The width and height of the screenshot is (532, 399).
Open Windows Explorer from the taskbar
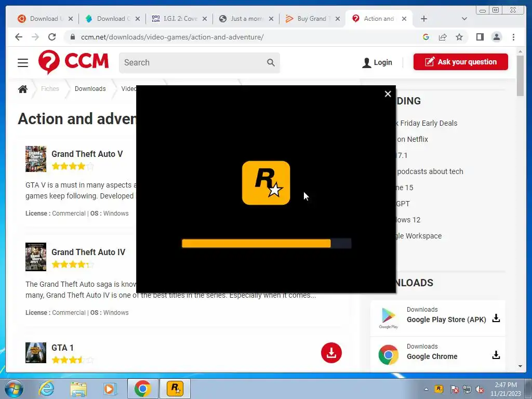point(78,389)
